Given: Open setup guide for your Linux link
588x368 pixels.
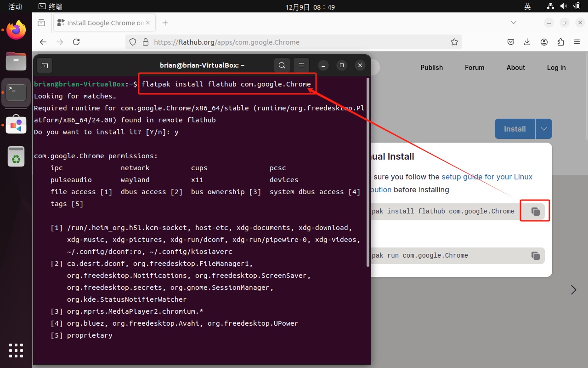Looking at the screenshot, I should click(x=487, y=177).
